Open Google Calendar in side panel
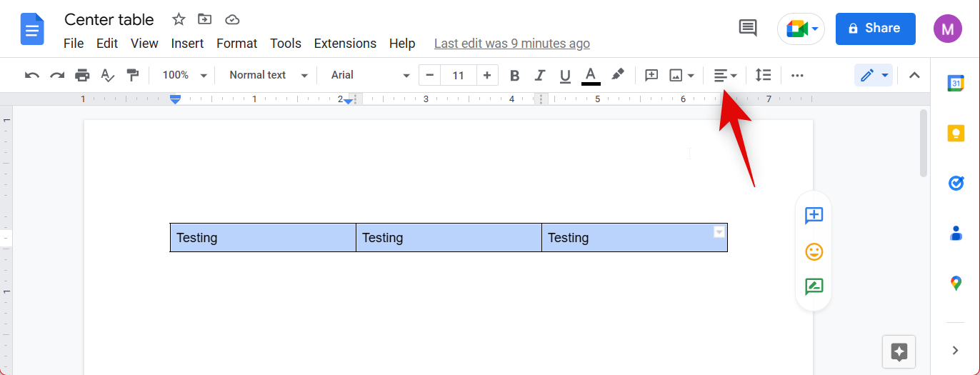The width and height of the screenshot is (980, 375). 956,84
